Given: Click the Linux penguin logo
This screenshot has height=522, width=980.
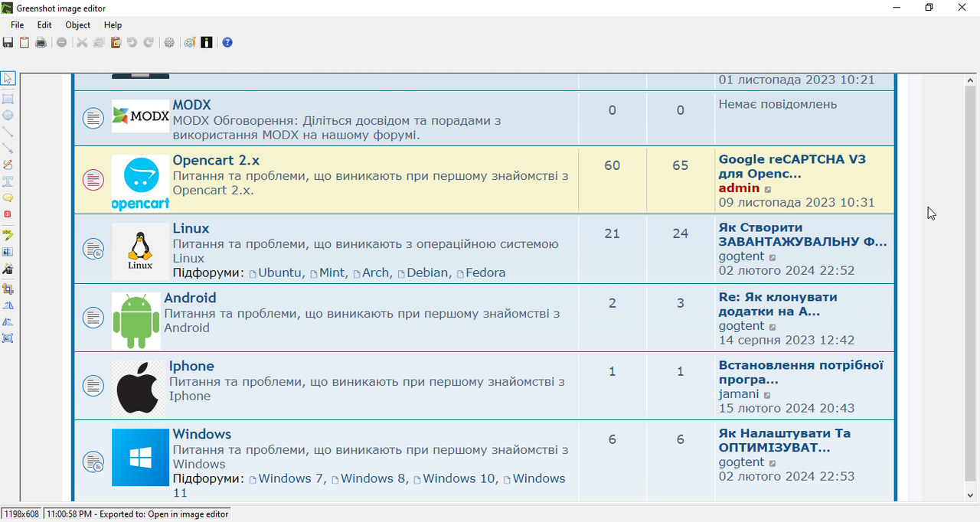Looking at the screenshot, I should pyautogui.click(x=140, y=251).
